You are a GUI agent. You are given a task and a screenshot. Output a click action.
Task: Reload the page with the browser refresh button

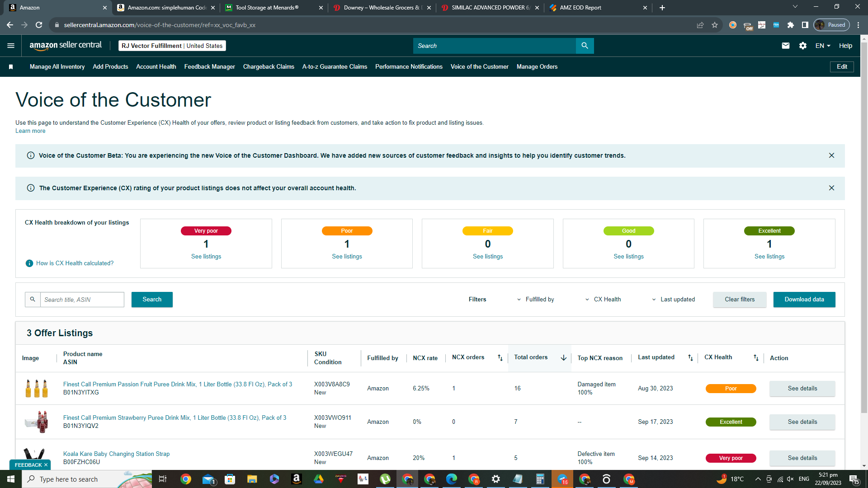point(39,25)
